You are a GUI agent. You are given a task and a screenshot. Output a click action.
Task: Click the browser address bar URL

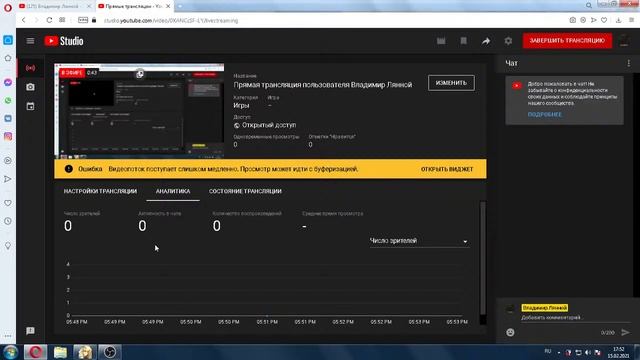[171, 20]
